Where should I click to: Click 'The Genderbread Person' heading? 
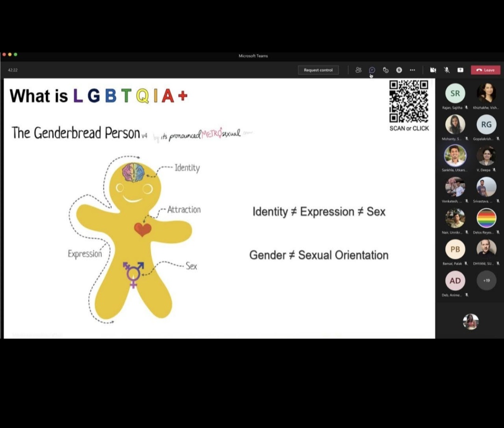[x=76, y=133]
